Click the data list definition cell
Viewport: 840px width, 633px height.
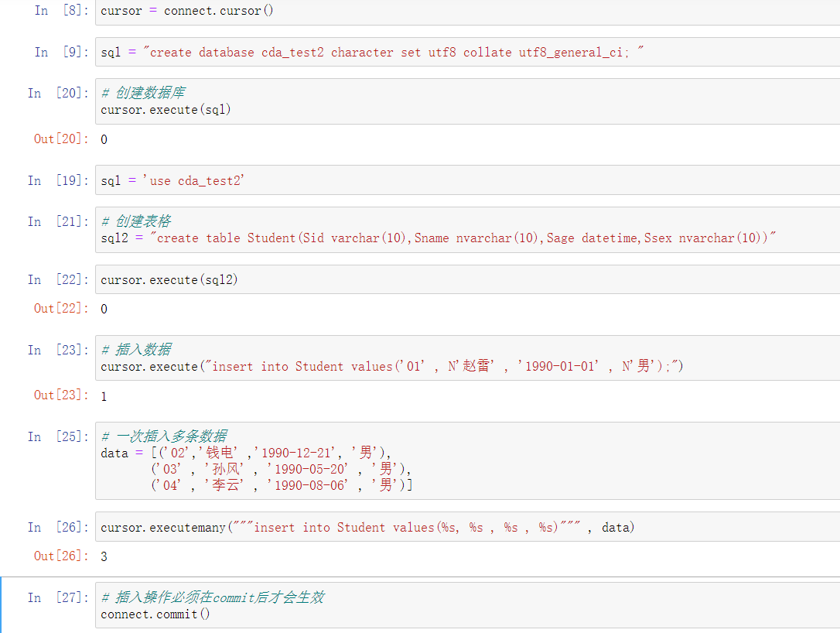coord(464,460)
